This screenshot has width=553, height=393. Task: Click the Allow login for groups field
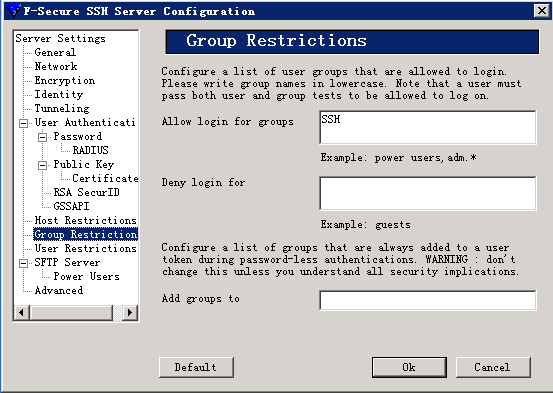click(x=428, y=127)
